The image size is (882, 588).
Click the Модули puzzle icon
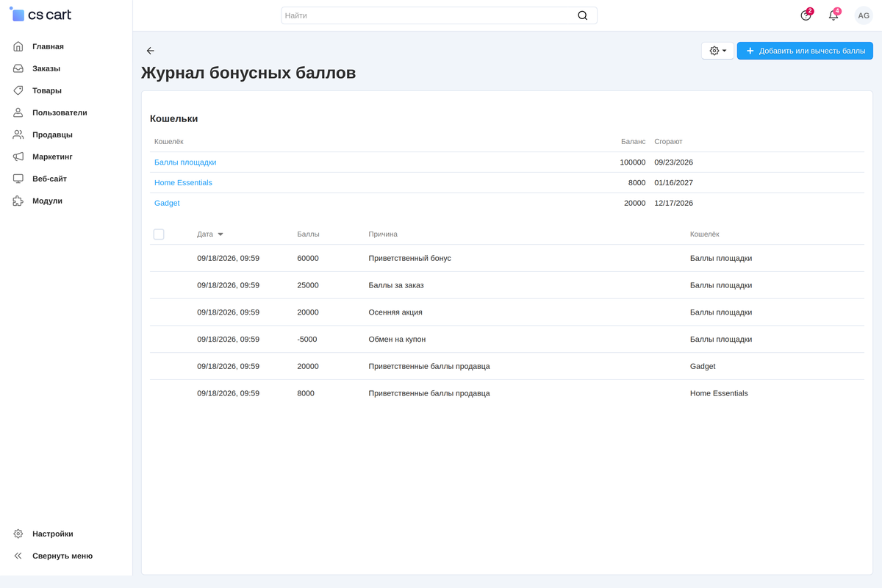point(18,201)
